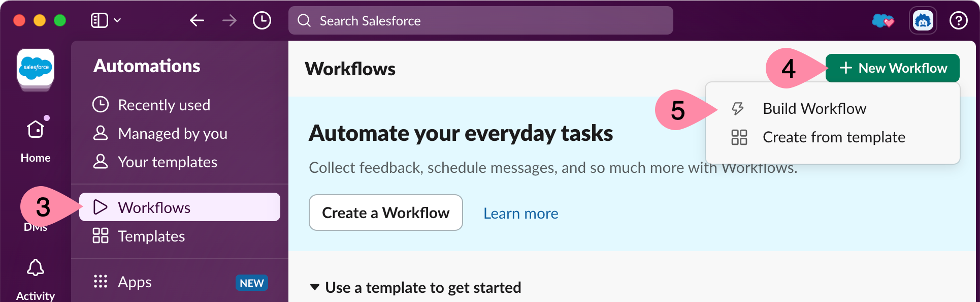Open the New Workflow dropdown button
The width and height of the screenshot is (980, 302).
(x=892, y=68)
